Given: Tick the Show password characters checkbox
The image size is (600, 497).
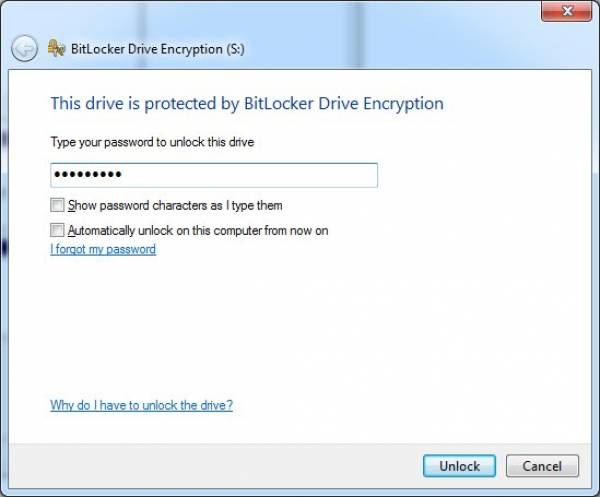Looking at the screenshot, I should click(57, 205).
